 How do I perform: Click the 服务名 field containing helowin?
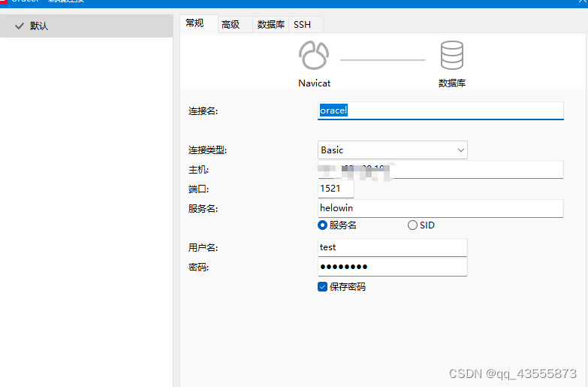[441, 208]
